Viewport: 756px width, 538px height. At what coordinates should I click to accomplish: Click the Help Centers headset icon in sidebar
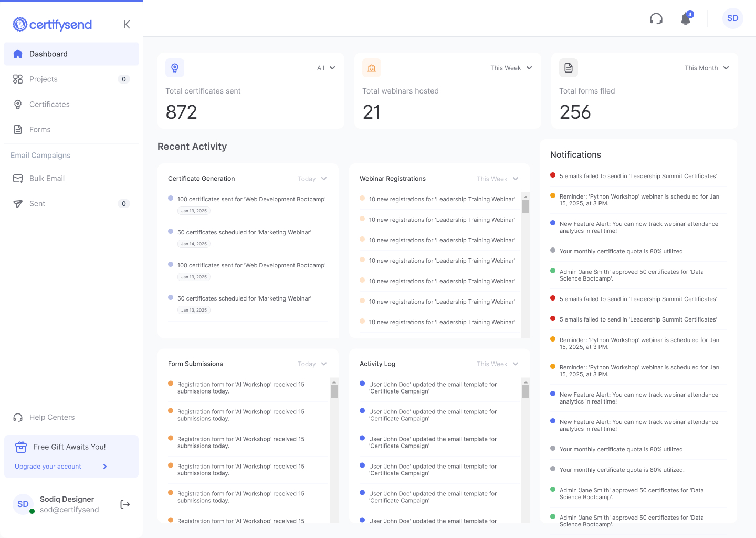18,417
